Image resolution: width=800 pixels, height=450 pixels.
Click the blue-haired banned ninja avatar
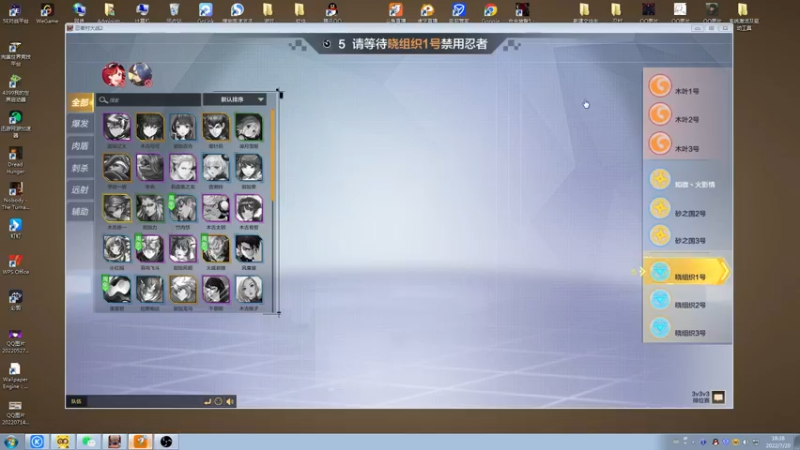coord(140,75)
